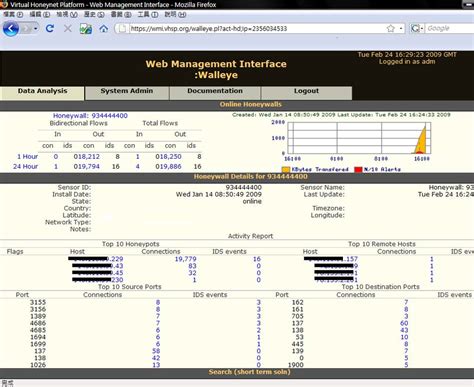Screen dimensions: 474x387
Task: Click the yellow KBytes Transferred legend swatch
Action: click(x=286, y=169)
